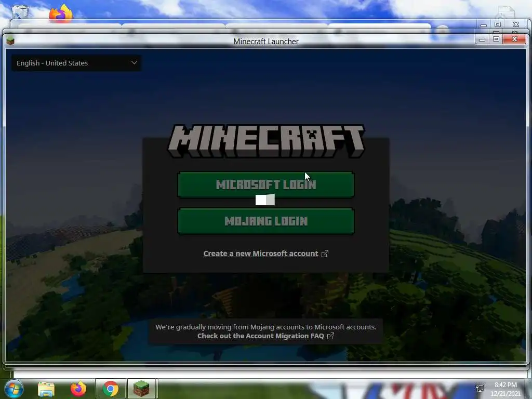Screen dimensions: 532x399
Task: Click the Microsoft Login button
Action: [265, 184]
